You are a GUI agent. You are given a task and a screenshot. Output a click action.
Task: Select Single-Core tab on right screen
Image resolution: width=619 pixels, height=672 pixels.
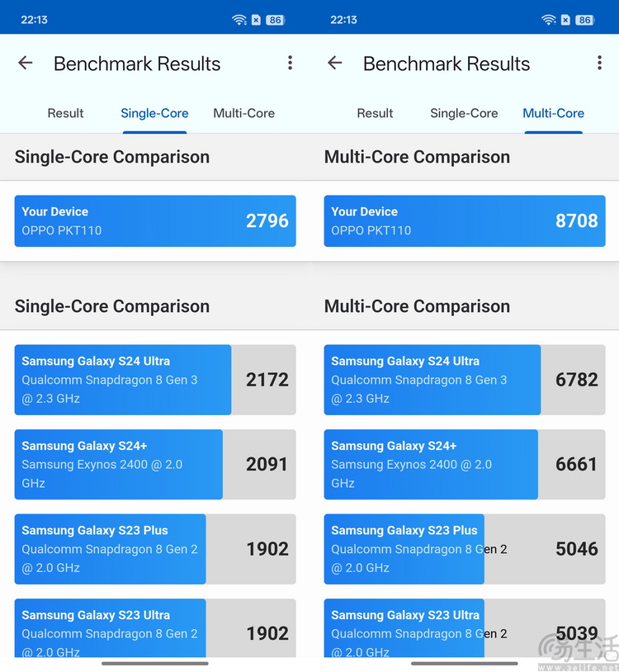click(x=464, y=114)
